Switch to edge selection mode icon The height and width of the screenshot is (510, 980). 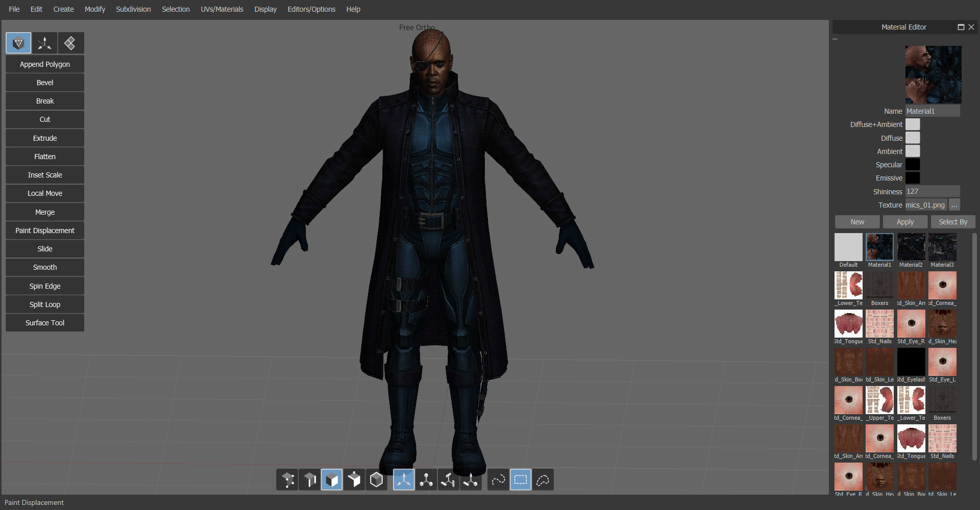(x=309, y=480)
